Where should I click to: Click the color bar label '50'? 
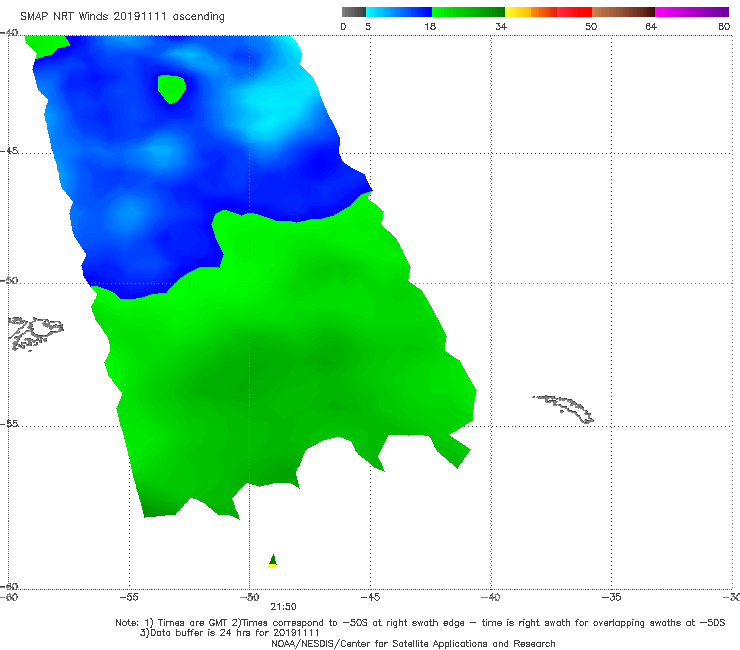click(591, 26)
